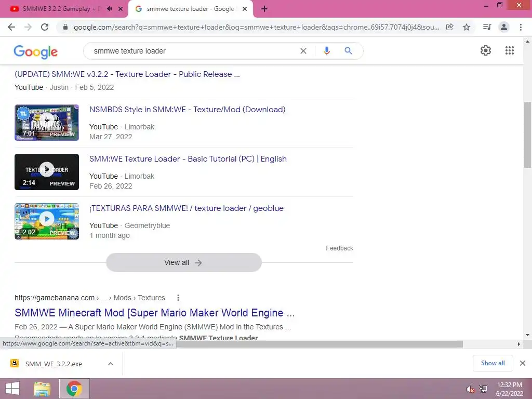532x399 pixels.
Task: Open Chrome profile avatar
Action: (x=504, y=27)
